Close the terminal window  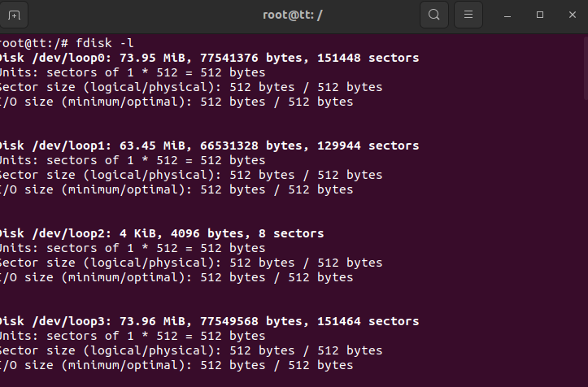pos(572,15)
